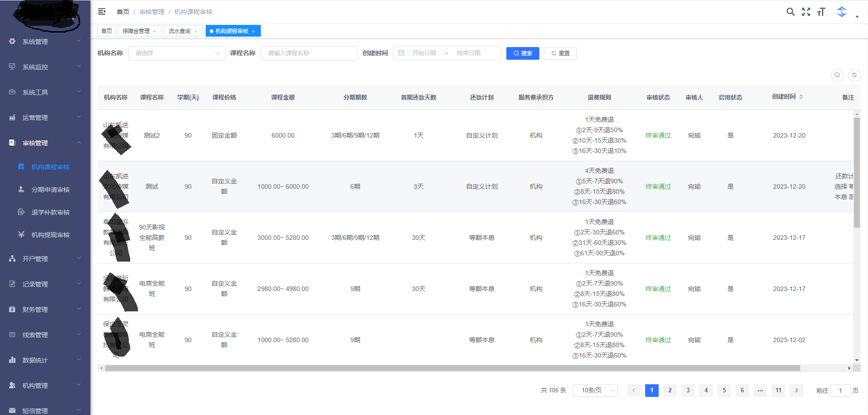Open the user avatar menu dropdown

click(x=846, y=12)
